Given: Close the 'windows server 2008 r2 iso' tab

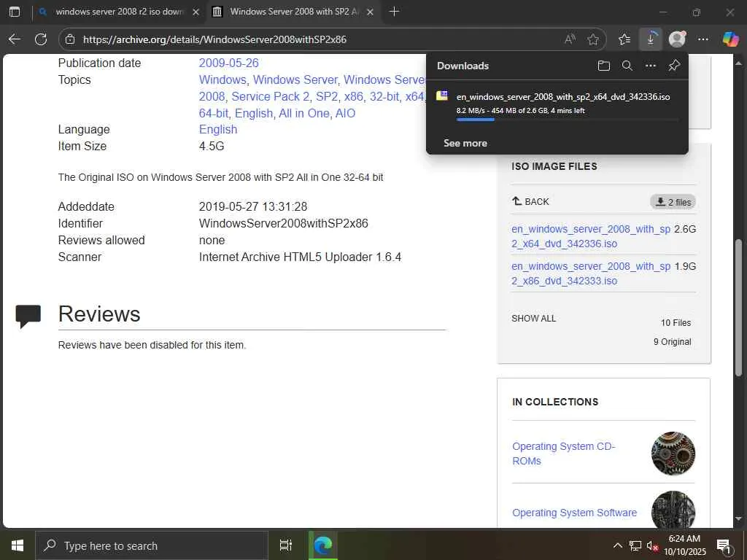Looking at the screenshot, I should (196, 12).
